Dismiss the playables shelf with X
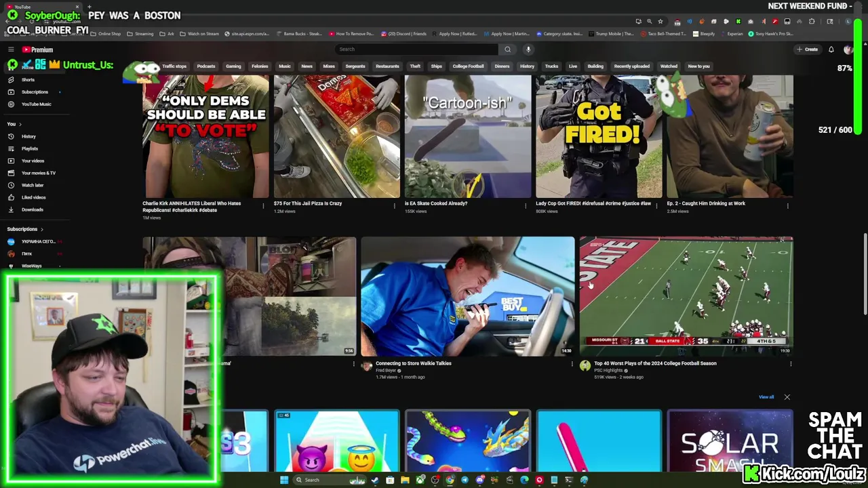Image resolution: width=868 pixels, height=488 pixels. click(787, 397)
